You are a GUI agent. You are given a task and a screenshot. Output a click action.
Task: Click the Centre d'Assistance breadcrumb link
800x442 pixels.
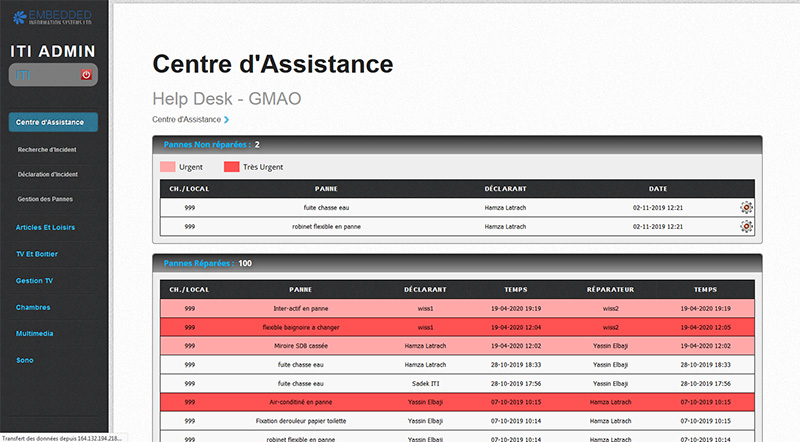186,120
